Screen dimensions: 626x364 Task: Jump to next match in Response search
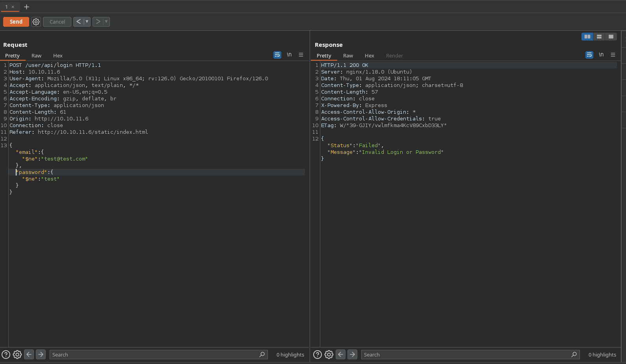(353, 355)
